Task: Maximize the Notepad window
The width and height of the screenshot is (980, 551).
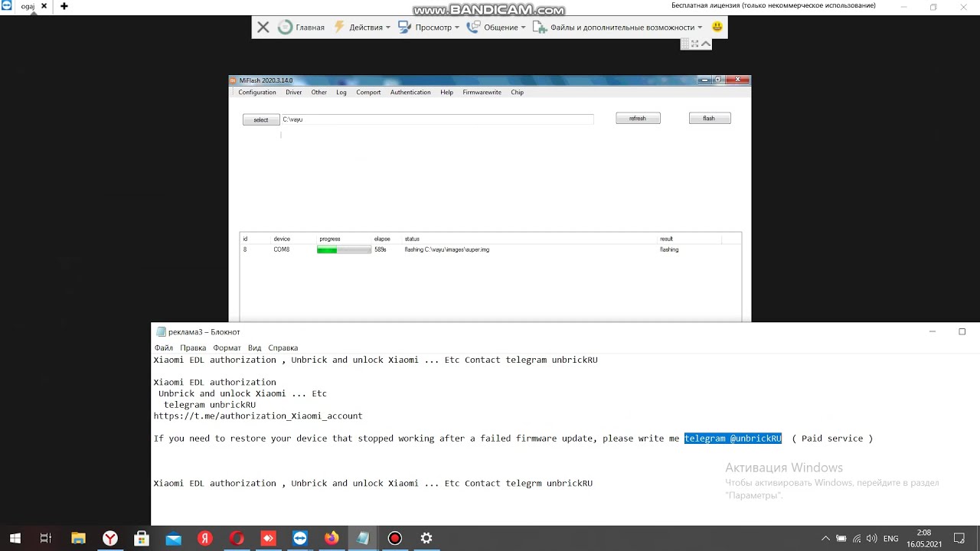Action: click(x=962, y=331)
